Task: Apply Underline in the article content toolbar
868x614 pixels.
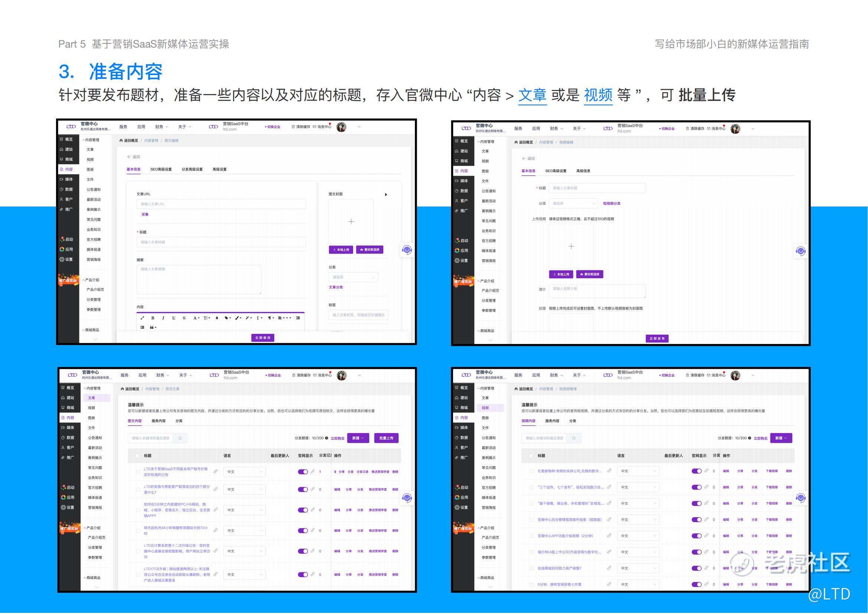Action: click(x=174, y=318)
